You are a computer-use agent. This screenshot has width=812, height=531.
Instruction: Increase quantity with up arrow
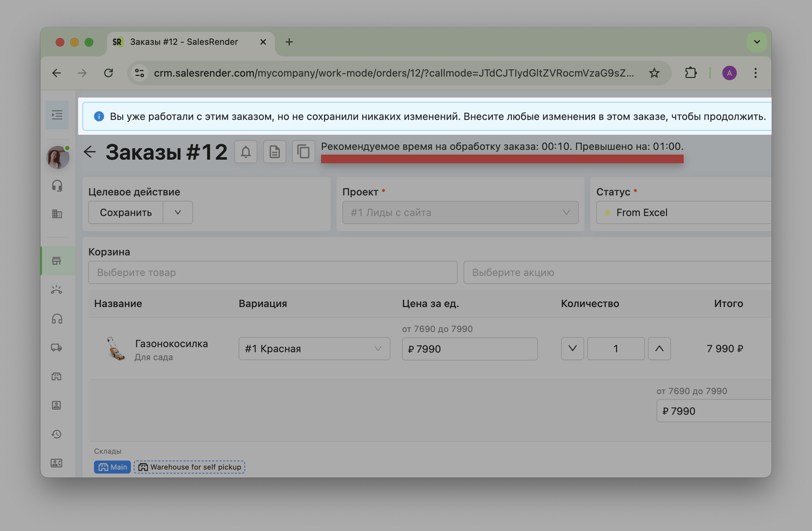click(659, 349)
